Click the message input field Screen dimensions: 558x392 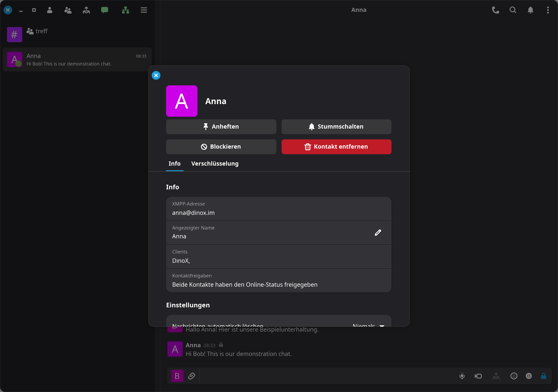pos(327,376)
